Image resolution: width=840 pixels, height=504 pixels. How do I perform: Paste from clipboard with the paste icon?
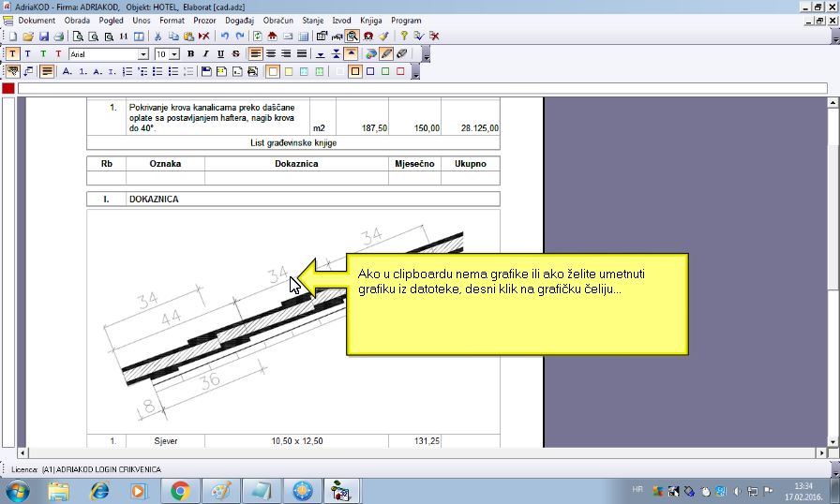(x=188, y=37)
